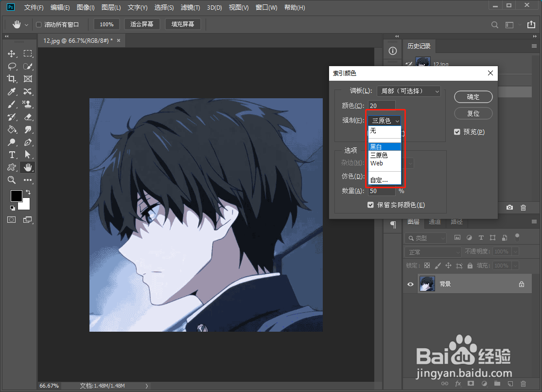Viewport: 542px width, 392px height.
Task: Create new snapshot camera icon
Action: tap(509, 207)
